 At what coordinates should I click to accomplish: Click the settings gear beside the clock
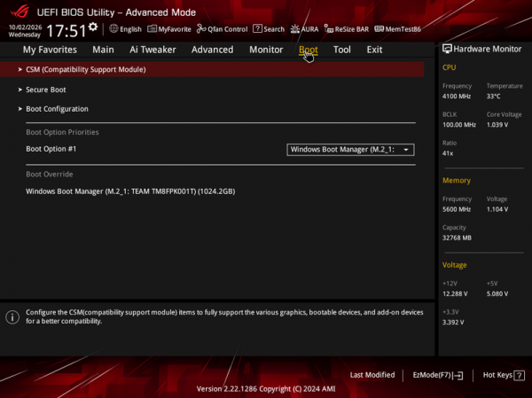93,27
